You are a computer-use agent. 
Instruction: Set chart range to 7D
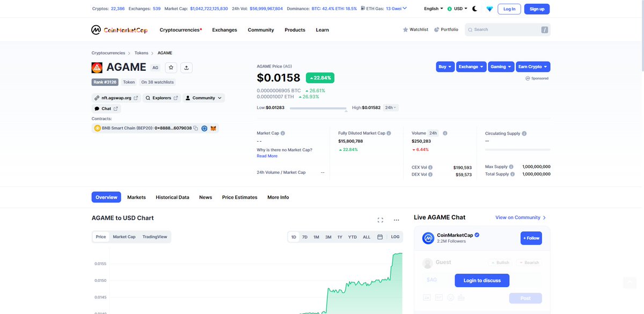click(x=305, y=237)
